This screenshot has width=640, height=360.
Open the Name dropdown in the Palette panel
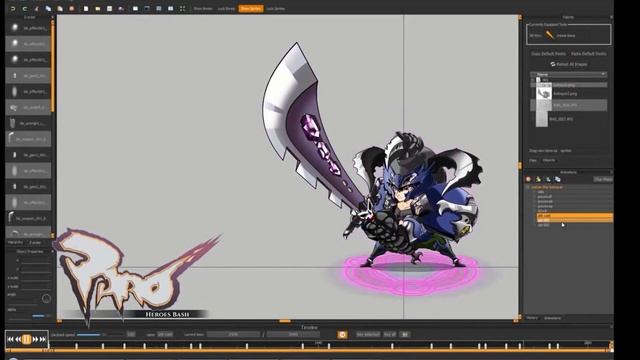pyautogui.click(x=569, y=74)
